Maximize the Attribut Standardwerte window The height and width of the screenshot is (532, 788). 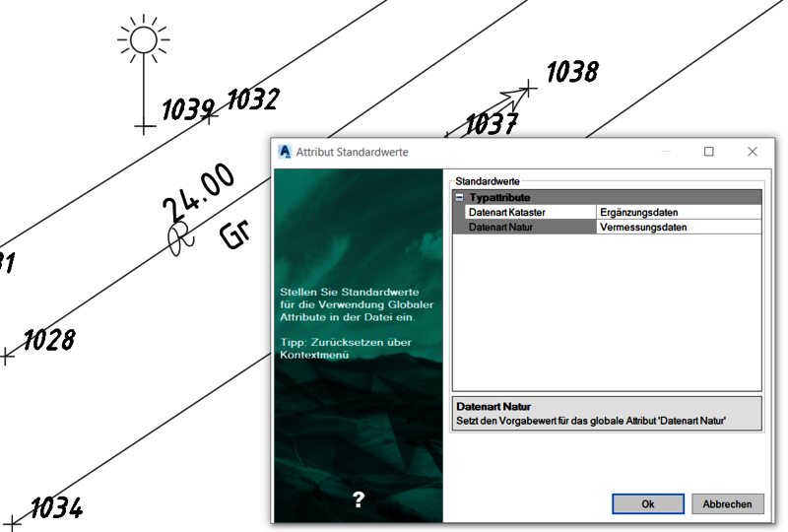709,152
